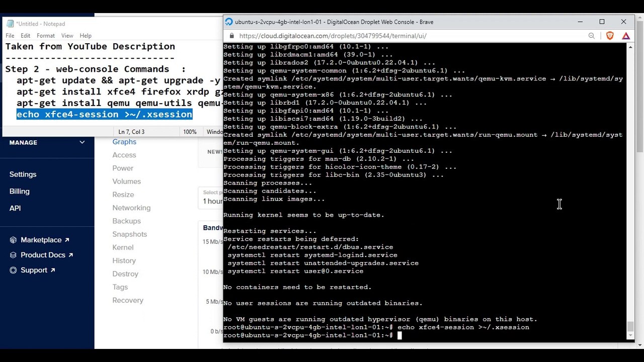This screenshot has height=362, width=644.
Task: Switch to the Destroy droplet tab
Action: coord(125,274)
